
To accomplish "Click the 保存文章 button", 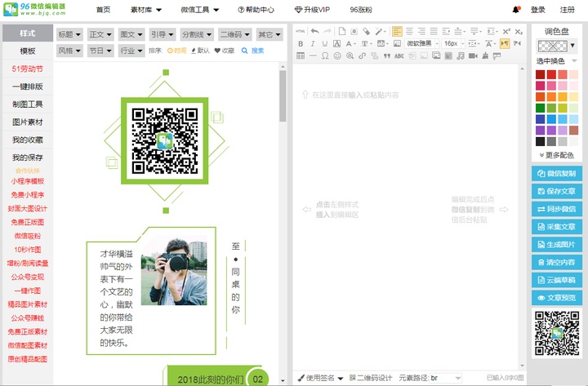I will click(x=557, y=191).
